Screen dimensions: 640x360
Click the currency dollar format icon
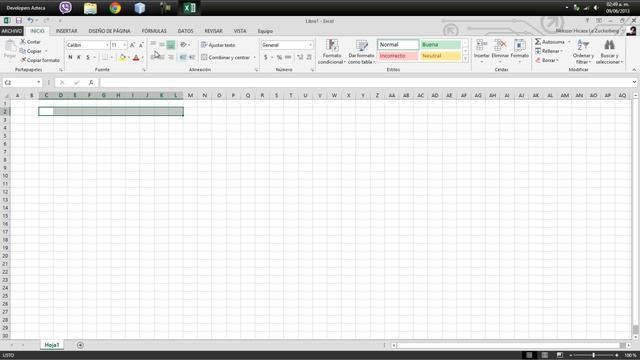[266, 58]
